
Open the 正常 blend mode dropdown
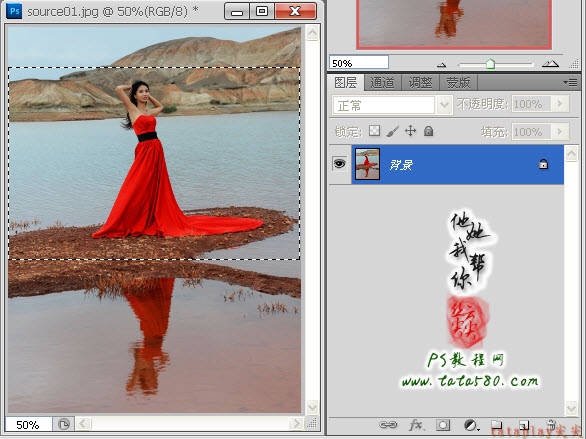click(x=444, y=105)
